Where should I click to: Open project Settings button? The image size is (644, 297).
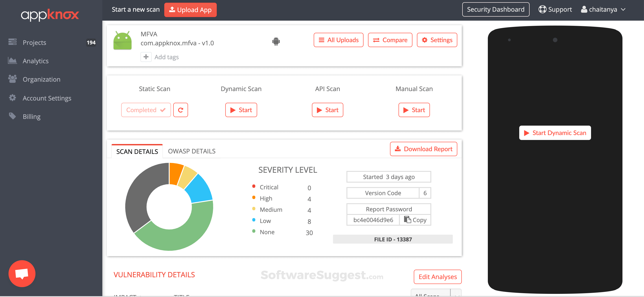437,40
